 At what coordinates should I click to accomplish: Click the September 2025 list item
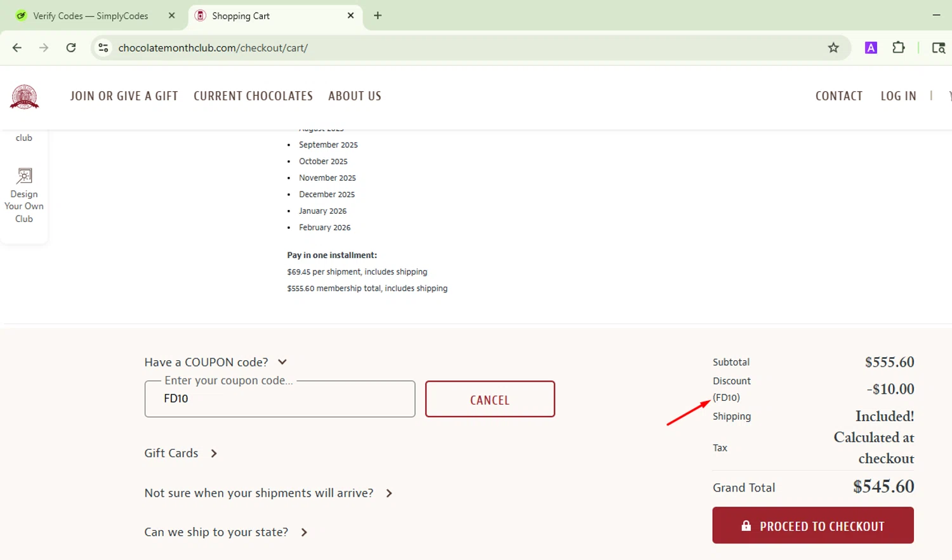coord(328,145)
